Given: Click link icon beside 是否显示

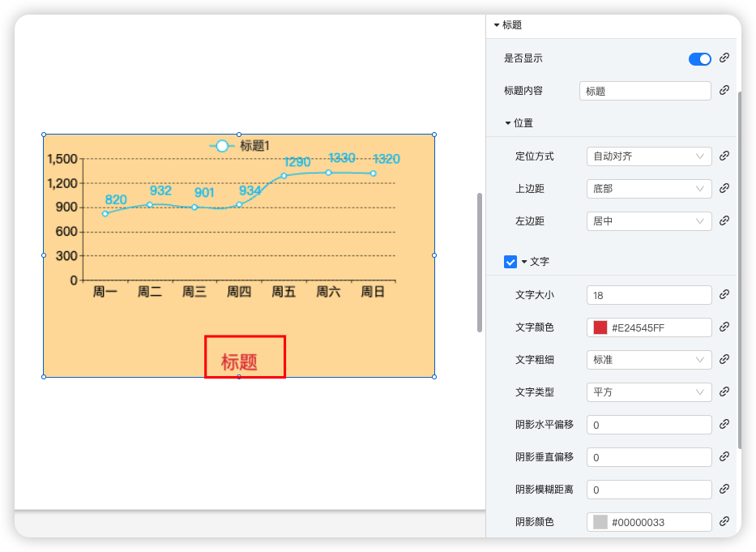Looking at the screenshot, I should coord(724,58).
